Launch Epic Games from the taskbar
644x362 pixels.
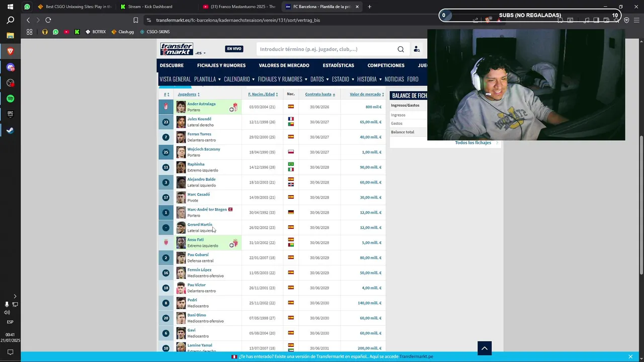[x=10, y=114]
